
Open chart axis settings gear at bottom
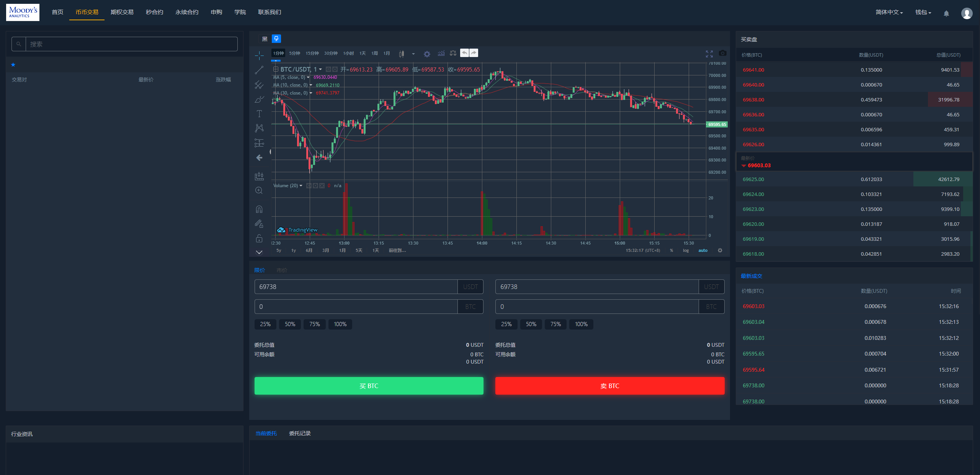pos(720,250)
